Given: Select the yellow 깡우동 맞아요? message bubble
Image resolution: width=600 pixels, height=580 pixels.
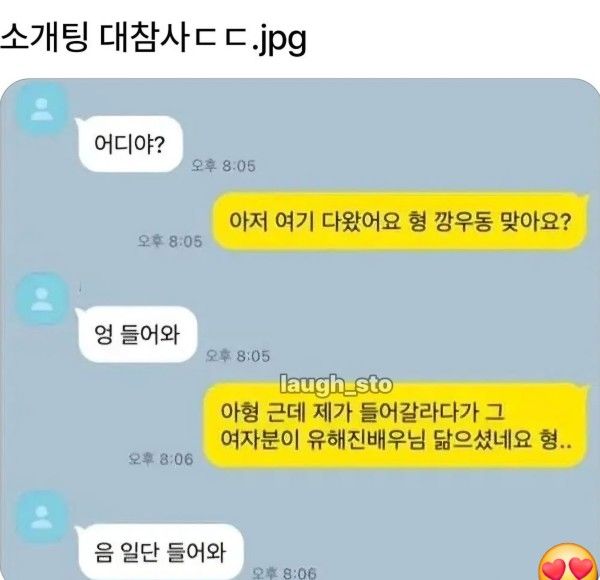Looking at the screenshot, I should [399, 222].
